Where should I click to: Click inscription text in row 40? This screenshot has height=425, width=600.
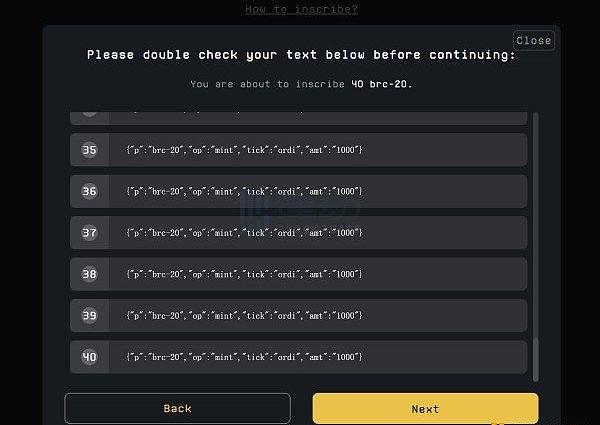coord(244,357)
